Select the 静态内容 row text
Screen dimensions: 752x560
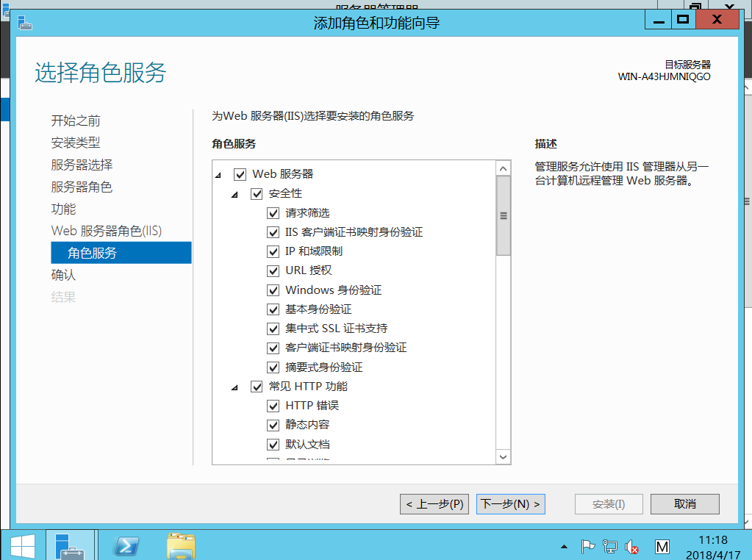(x=307, y=425)
